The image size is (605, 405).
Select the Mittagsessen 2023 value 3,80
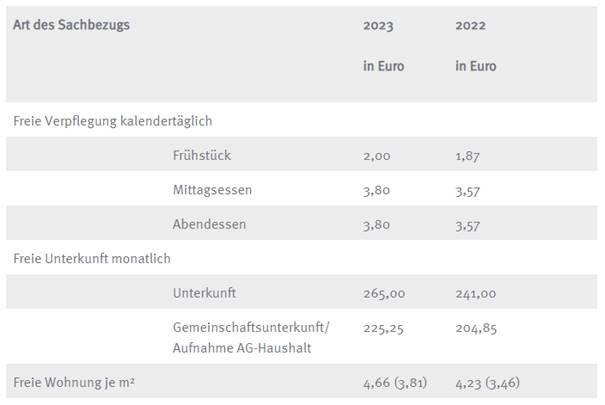[x=376, y=191]
